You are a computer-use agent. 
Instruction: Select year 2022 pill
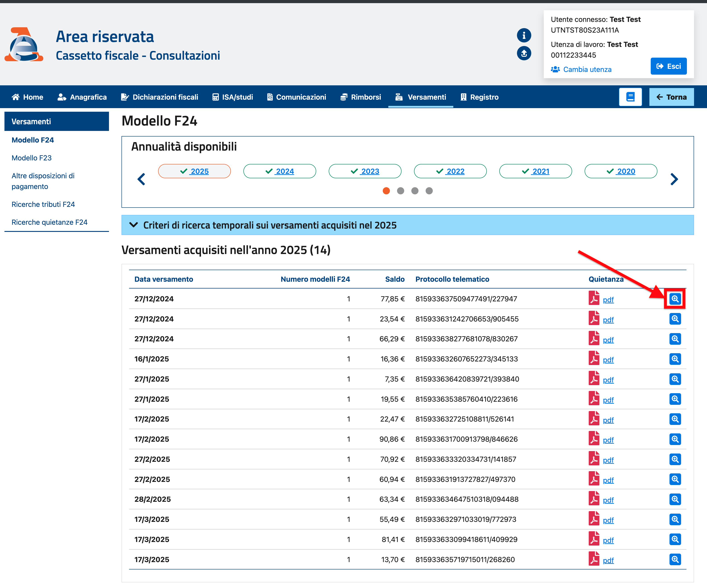pos(450,171)
